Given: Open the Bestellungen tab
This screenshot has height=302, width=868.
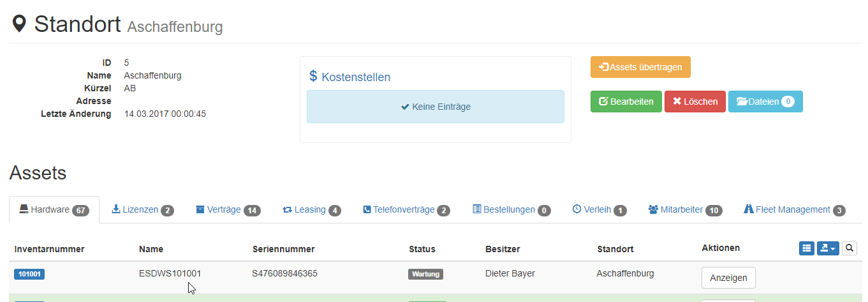Looking at the screenshot, I should pos(511,210).
